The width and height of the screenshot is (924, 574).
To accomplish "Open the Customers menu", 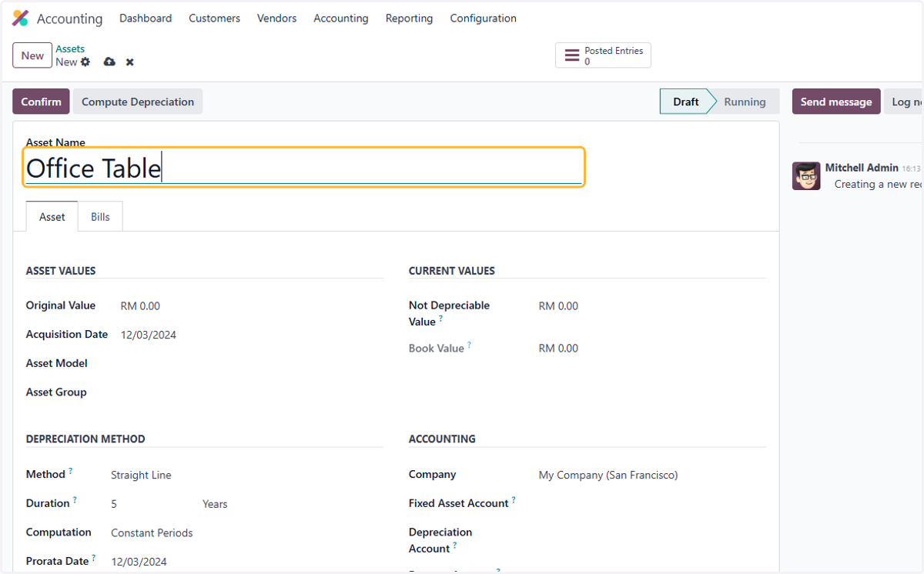I will coord(214,18).
